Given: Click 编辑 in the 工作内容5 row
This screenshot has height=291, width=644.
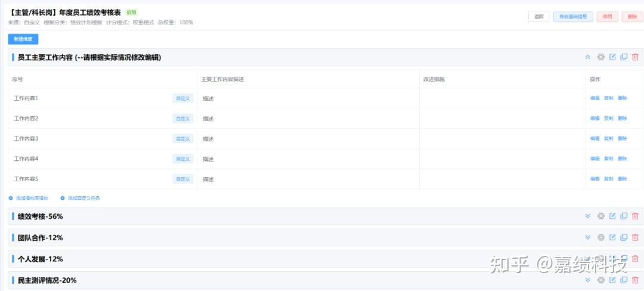Looking at the screenshot, I should pyautogui.click(x=595, y=179).
